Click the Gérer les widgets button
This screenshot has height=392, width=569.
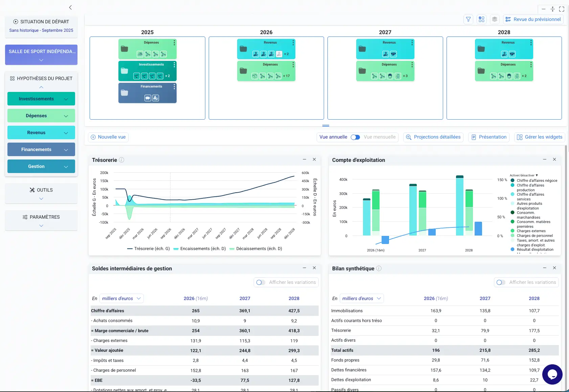pos(540,137)
